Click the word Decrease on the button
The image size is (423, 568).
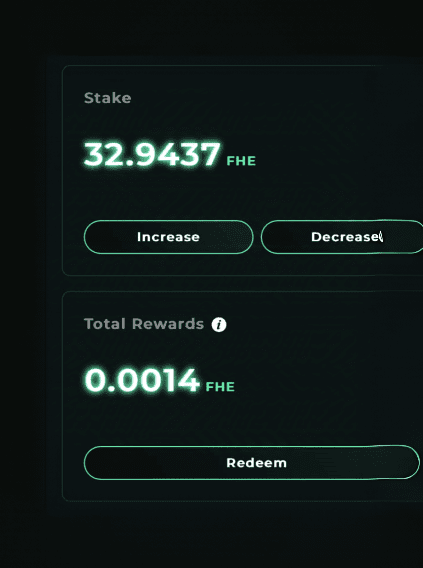[x=345, y=237]
